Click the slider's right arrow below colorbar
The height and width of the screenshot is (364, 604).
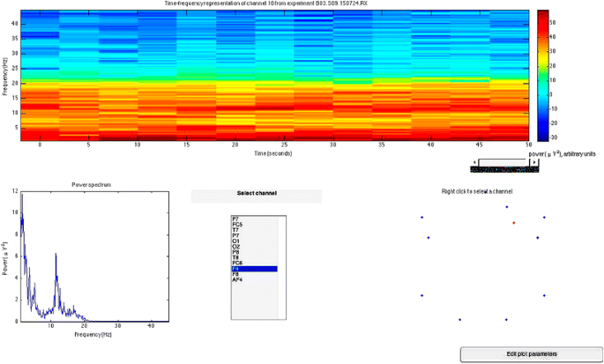[533, 162]
